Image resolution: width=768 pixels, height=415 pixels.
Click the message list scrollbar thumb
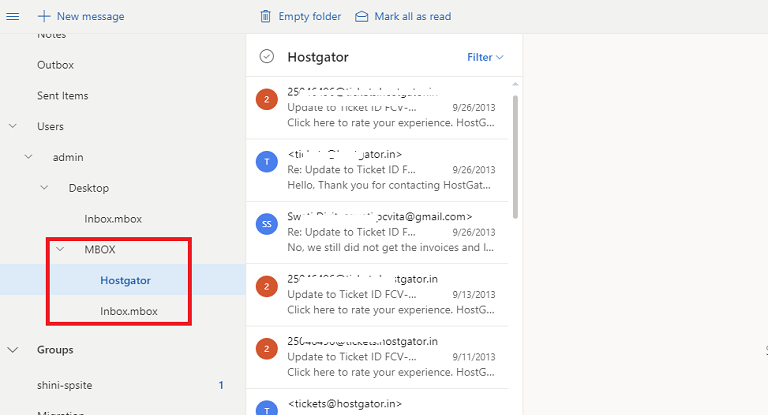coord(515,157)
